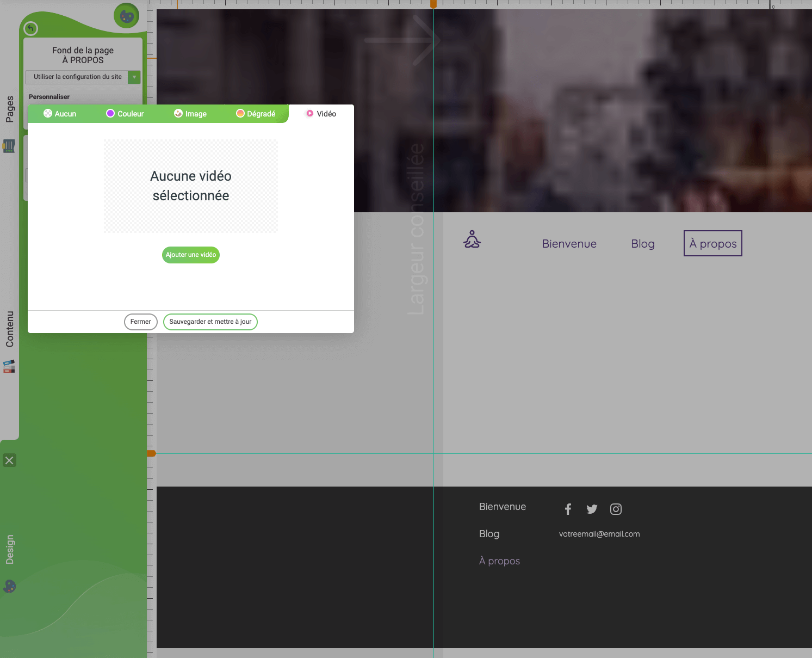
Task: Open the Facebook icon in footer
Action: (x=568, y=509)
